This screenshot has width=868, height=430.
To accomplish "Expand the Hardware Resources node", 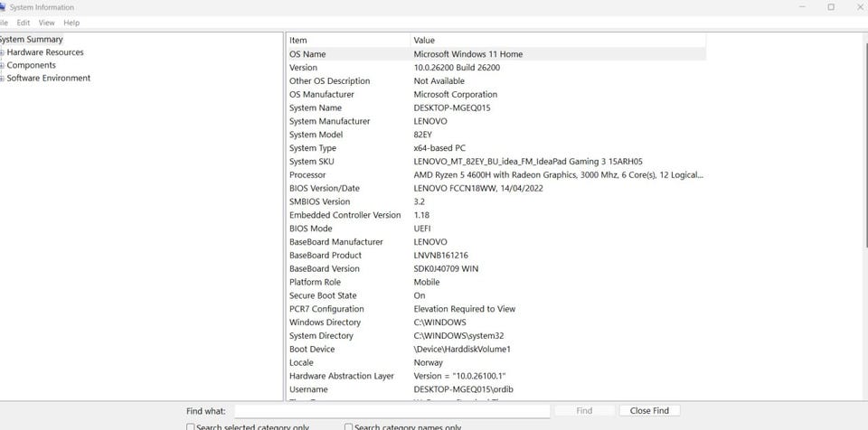I will (2, 52).
